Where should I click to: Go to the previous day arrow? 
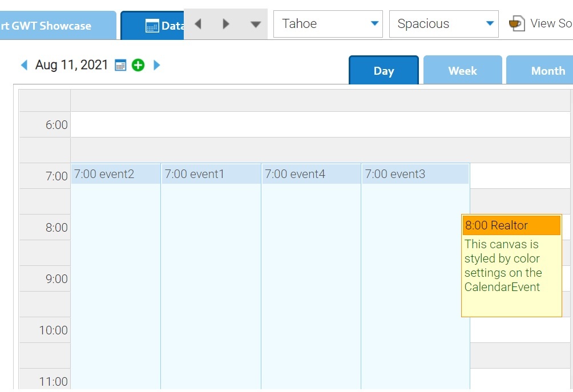24,65
